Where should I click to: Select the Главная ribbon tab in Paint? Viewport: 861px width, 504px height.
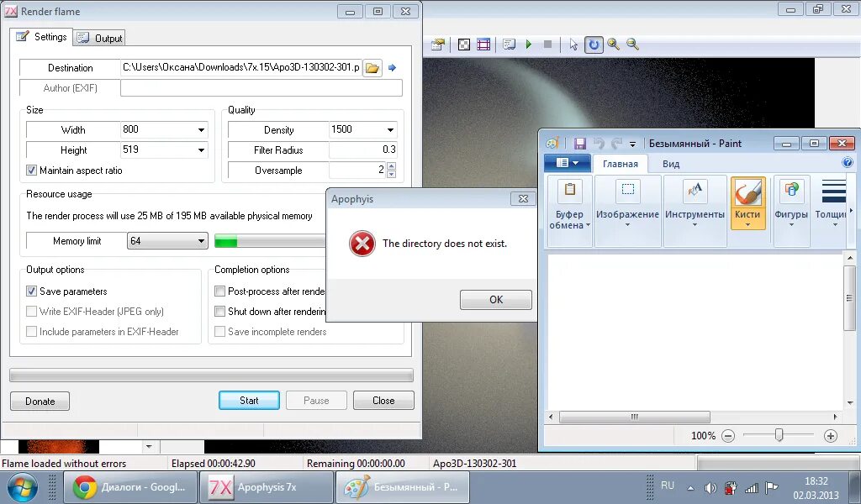[621, 164]
